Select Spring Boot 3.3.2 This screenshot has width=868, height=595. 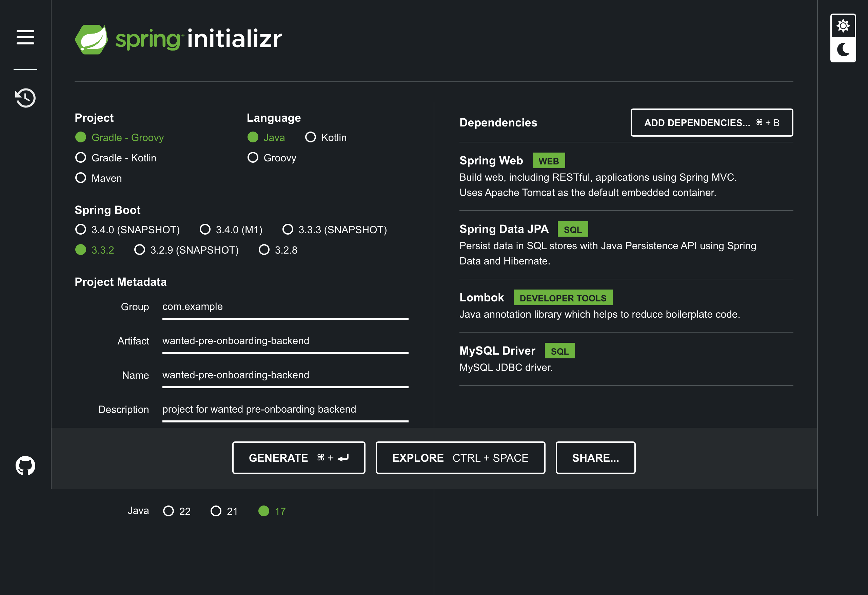pos(95,250)
